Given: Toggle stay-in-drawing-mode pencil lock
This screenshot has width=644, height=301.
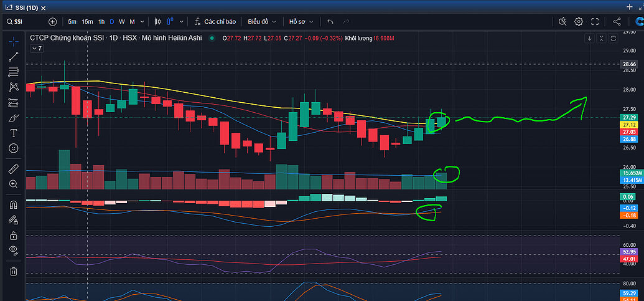Looking at the screenshot, I should pyautogui.click(x=14, y=220).
